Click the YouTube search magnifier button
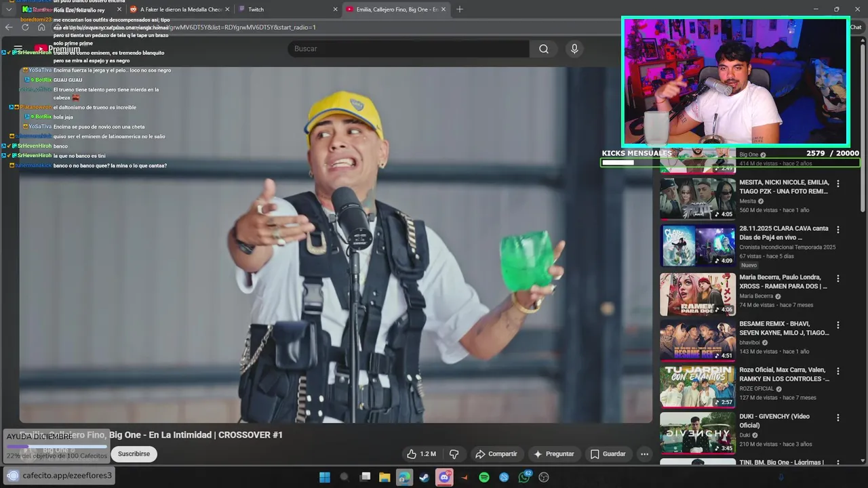Screen dimensions: 868x488 544,49
